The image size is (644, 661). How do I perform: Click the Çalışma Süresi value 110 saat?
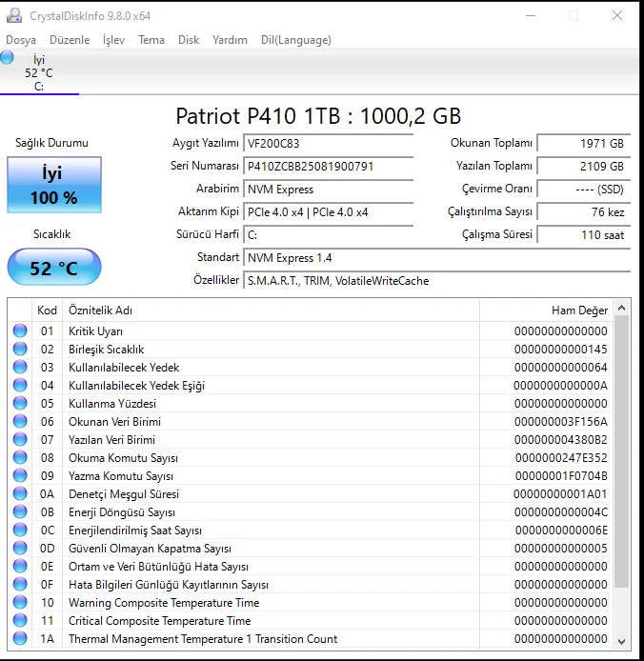(x=584, y=235)
